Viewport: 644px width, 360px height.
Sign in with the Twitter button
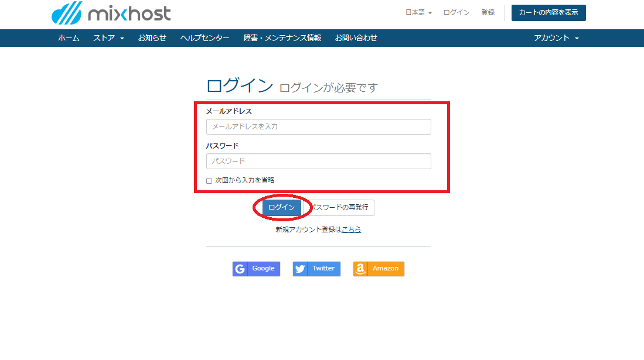point(316,269)
